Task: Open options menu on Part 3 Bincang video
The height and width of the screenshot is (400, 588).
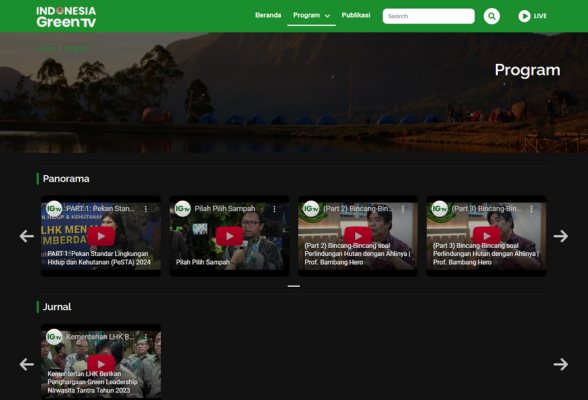Action: pyautogui.click(x=531, y=209)
